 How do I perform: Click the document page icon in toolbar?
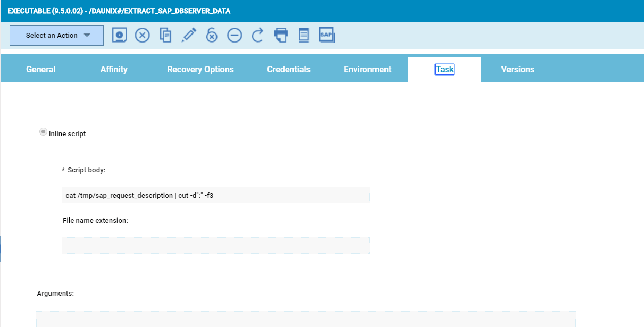tap(304, 36)
